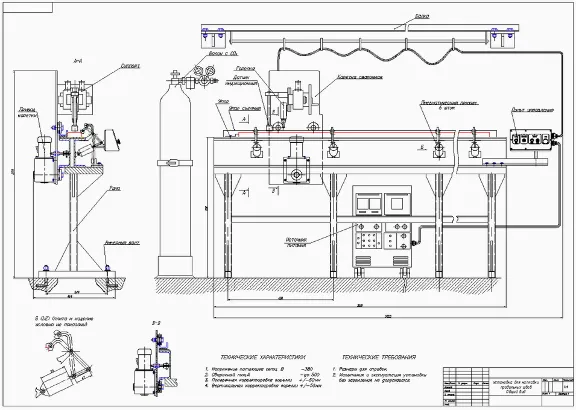
Task: Click the anchor bolt label (Анкерный болт)
Action: pos(122,243)
